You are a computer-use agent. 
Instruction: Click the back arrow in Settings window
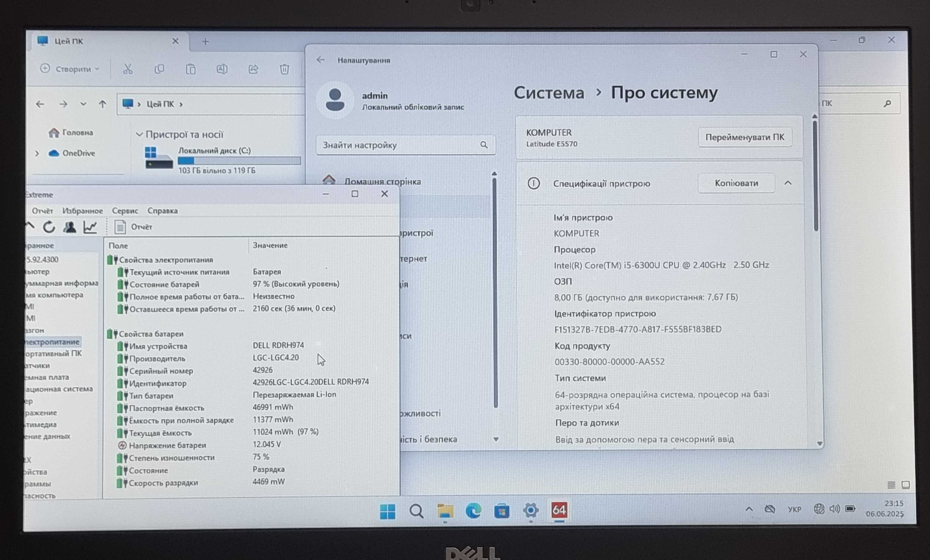[x=320, y=60]
